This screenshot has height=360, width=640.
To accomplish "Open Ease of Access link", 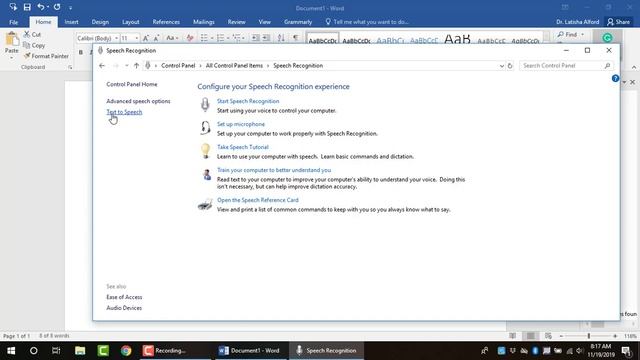I will (x=124, y=297).
